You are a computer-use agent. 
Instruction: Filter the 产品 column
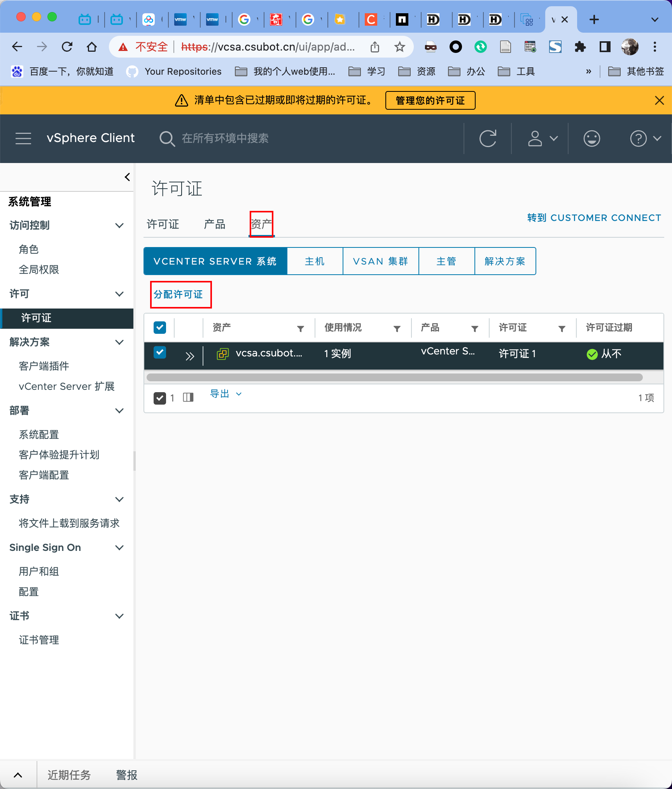click(x=475, y=329)
